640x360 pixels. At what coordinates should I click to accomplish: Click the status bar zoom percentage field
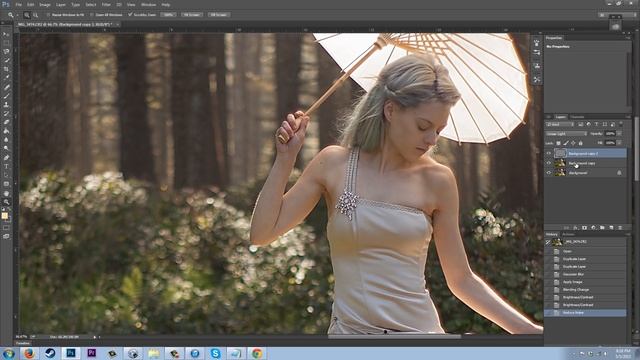[22, 337]
